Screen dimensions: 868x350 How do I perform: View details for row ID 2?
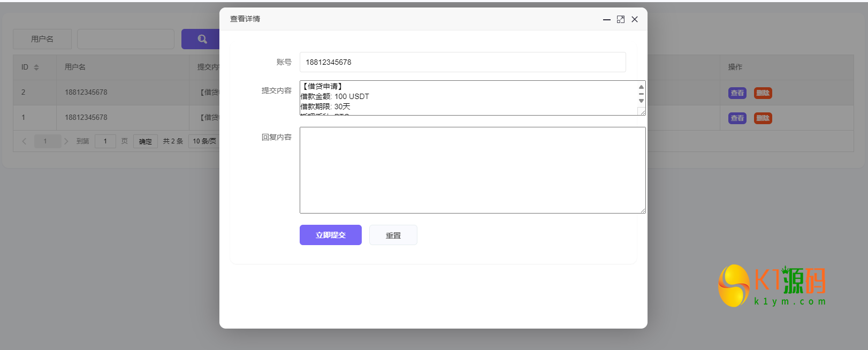pyautogui.click(x=737, y=93)
